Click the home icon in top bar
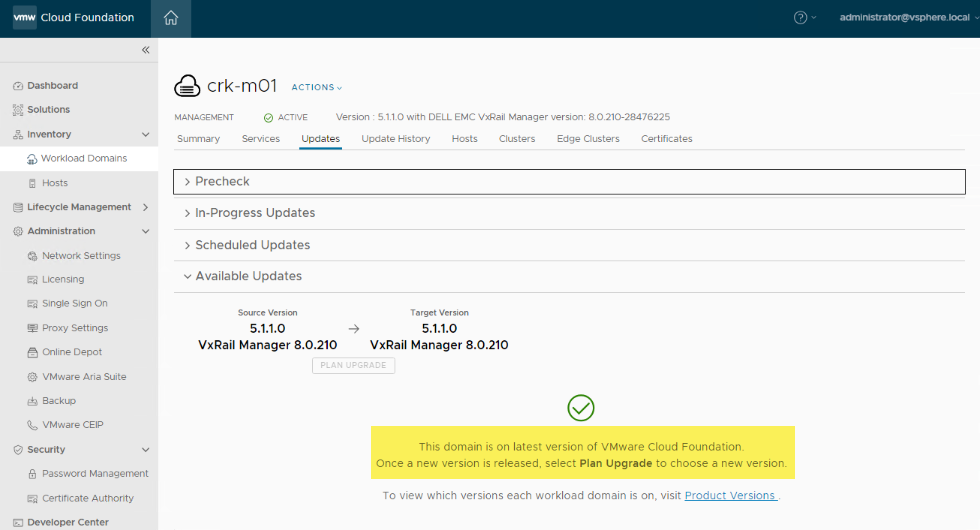980x530 pixels. click(x=171, y=18)
